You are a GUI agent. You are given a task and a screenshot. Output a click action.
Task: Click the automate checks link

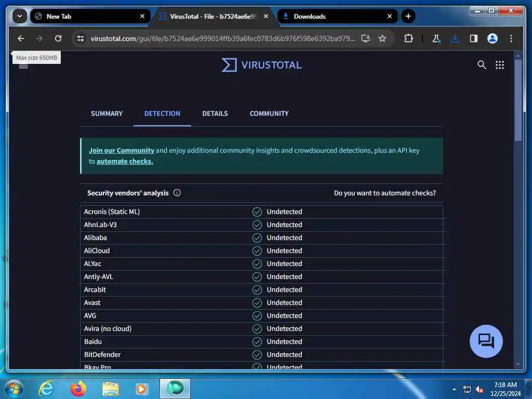125,162
